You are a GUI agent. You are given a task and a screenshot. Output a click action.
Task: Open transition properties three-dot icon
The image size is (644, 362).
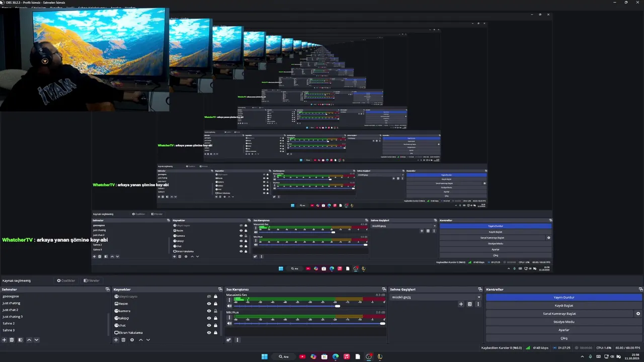tap(478, 304)
